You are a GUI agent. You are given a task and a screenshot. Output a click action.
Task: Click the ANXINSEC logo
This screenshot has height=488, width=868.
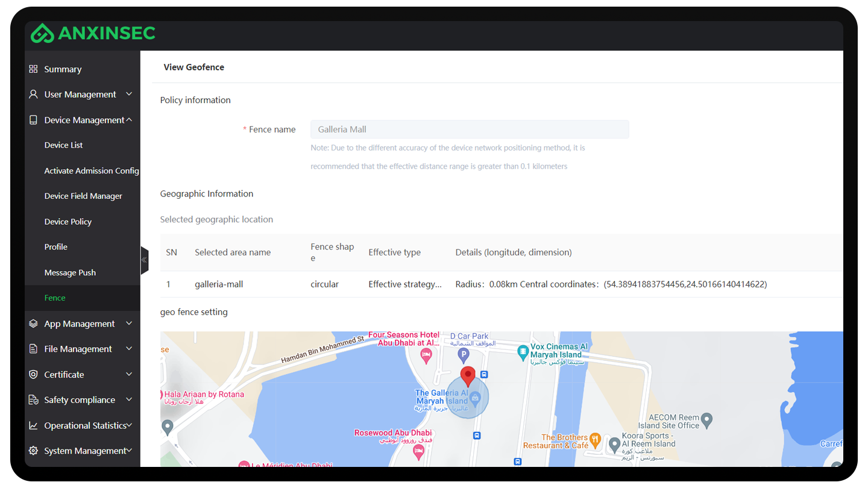[93, 34]
